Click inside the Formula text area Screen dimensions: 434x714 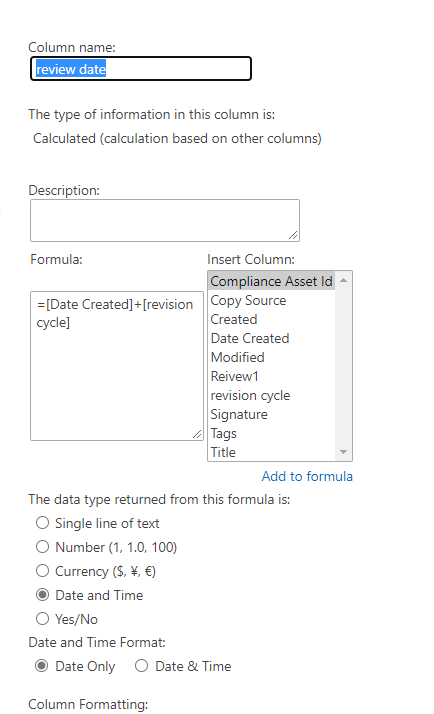tap(117, 366)
